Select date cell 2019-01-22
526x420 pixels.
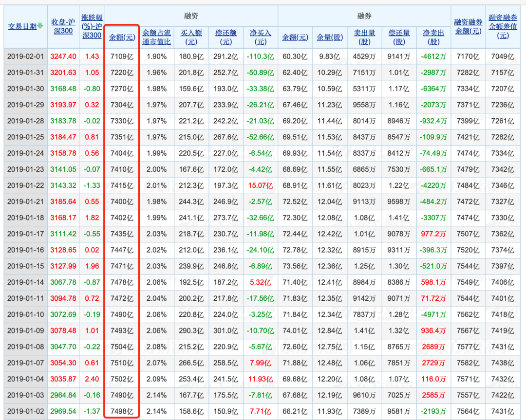point(25,185)
